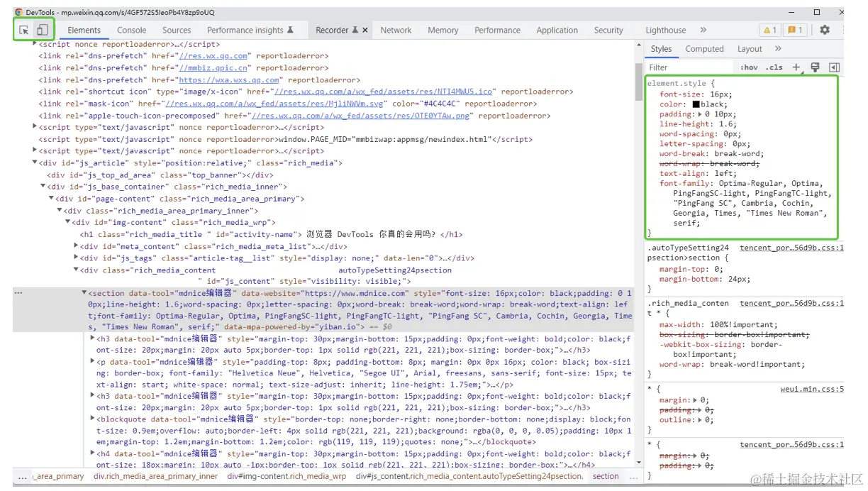Image resolution: width=868 pixels, height=491 pixels.
Task: Collapse the div#img-content node
Action: click(68, 222)
